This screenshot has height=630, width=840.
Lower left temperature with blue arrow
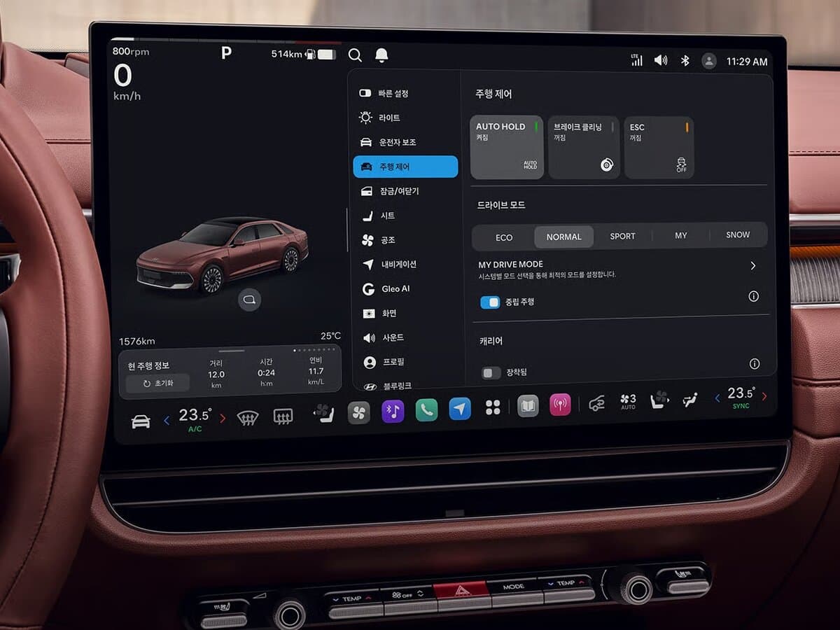pyautogui.click(x=167, y=420)
